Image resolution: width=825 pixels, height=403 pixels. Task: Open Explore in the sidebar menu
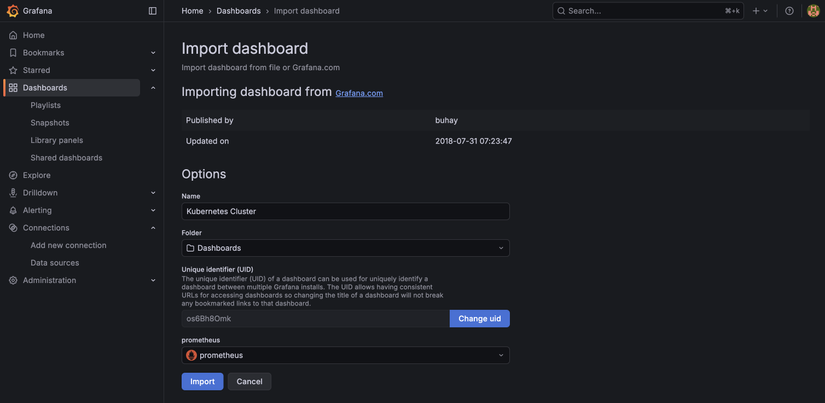[37, 175]
